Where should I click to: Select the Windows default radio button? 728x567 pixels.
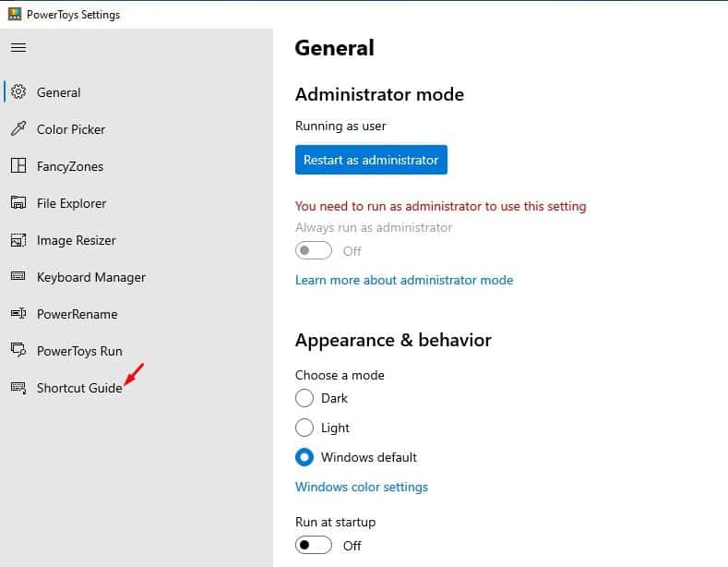304,457
